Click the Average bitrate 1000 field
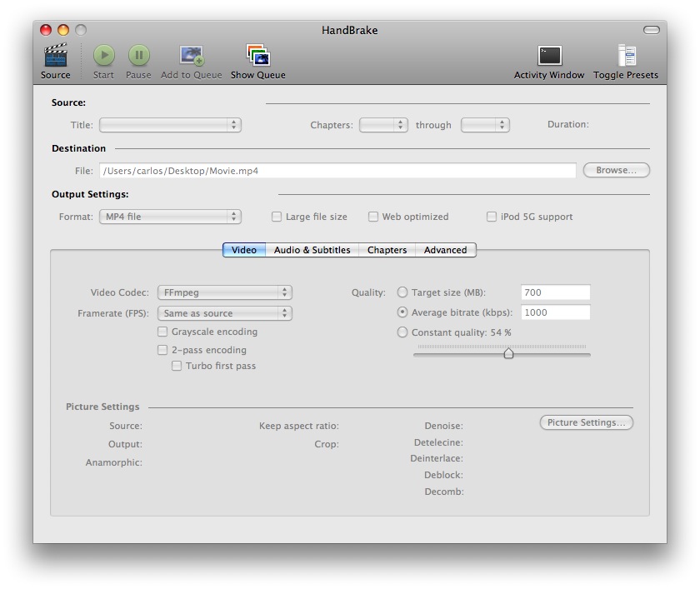The width and height of the screenshot is (700, 589). pyautogui.click(x=555, y=312)
